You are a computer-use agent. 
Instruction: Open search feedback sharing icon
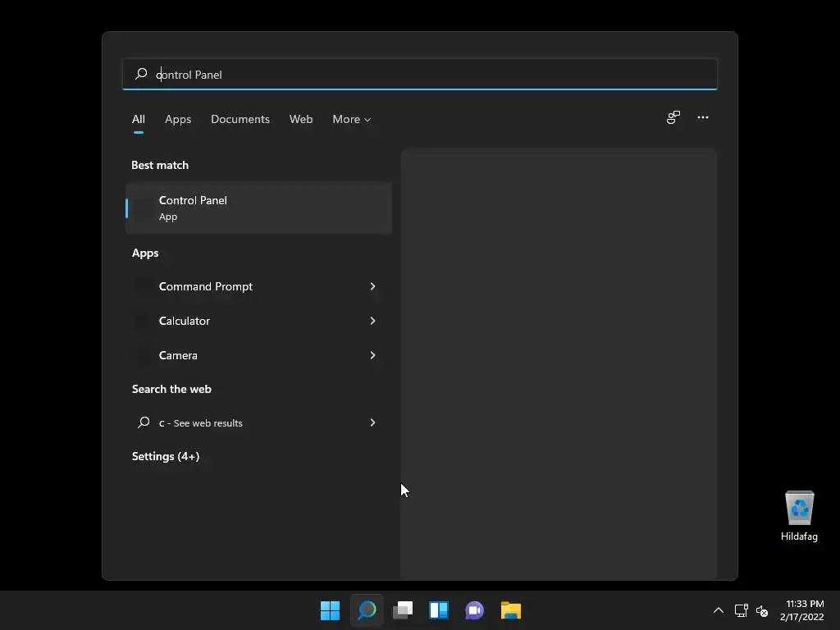[673, 117]
